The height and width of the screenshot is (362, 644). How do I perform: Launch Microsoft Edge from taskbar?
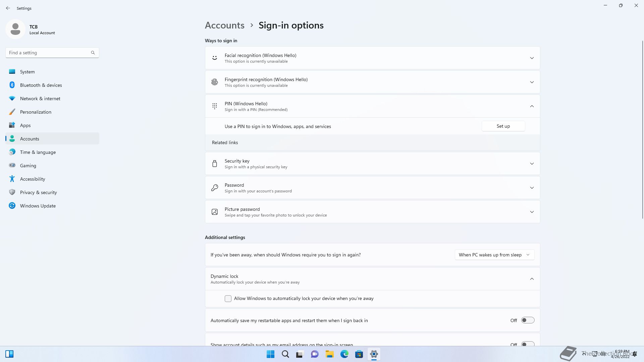[344, 354]
